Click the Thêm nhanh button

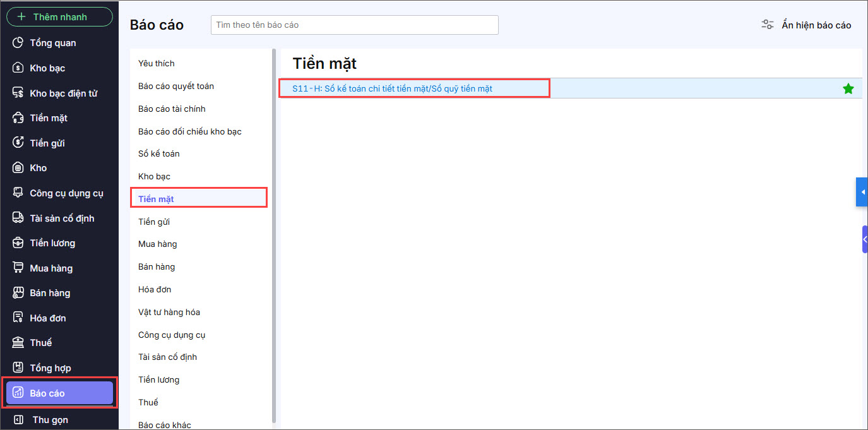coord(59,17)
